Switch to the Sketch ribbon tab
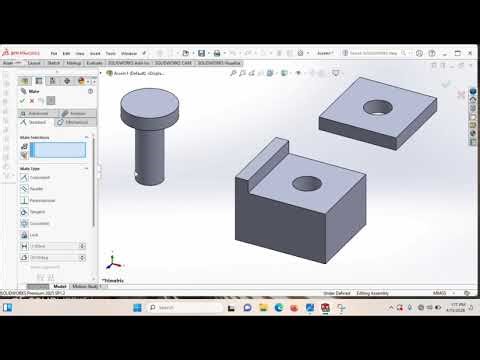This screenshot has height=360, width=480. point(53,63)
